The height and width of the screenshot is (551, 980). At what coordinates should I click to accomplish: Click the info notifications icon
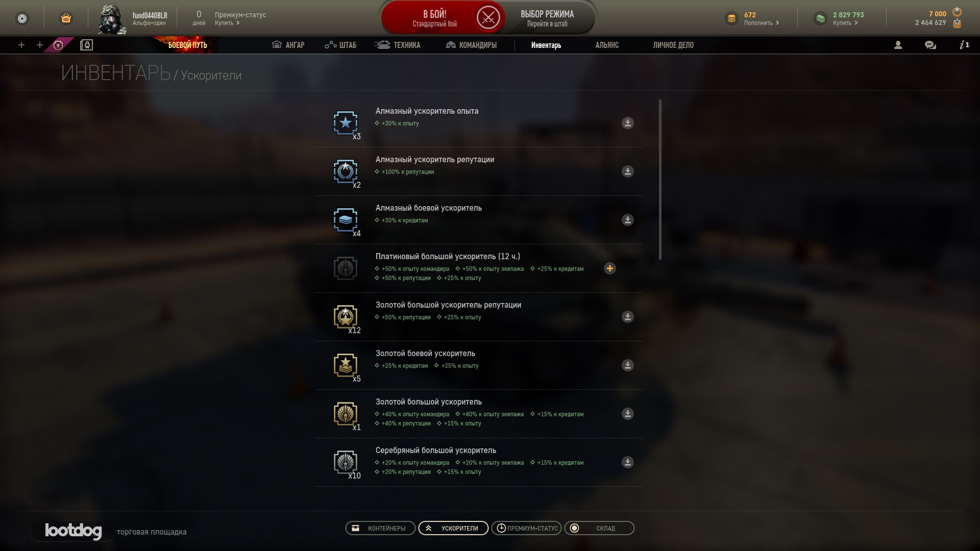(964, 45)
